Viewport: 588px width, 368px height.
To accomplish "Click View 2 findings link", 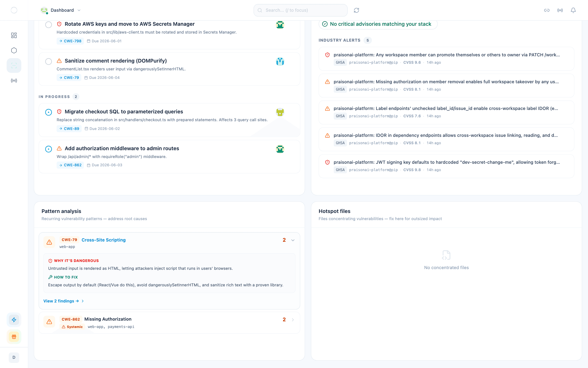I will [63, 301].
